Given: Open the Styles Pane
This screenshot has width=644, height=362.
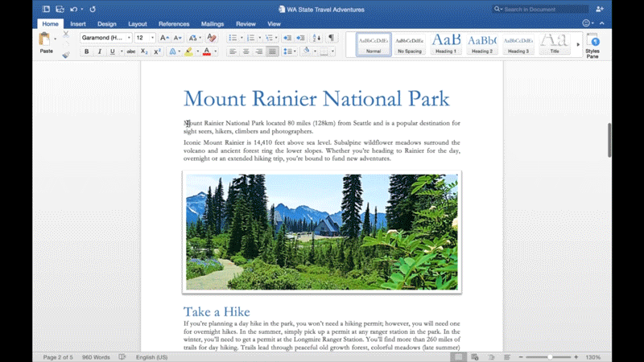Looking at the screenshot, I should pyautogui.click(x=592, y=44).
